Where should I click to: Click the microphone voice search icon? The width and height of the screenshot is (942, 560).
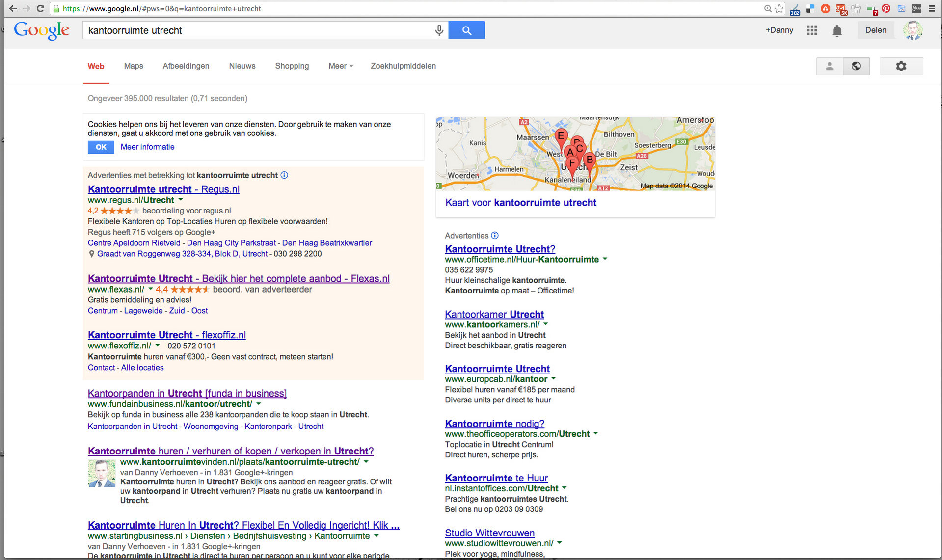[x=439, y=30]
